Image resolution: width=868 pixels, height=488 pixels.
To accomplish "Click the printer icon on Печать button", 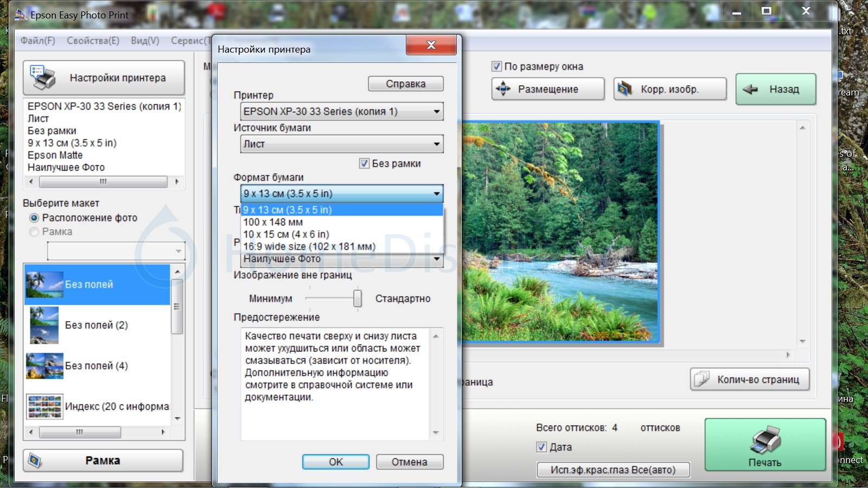I will (x=765, y=440).
